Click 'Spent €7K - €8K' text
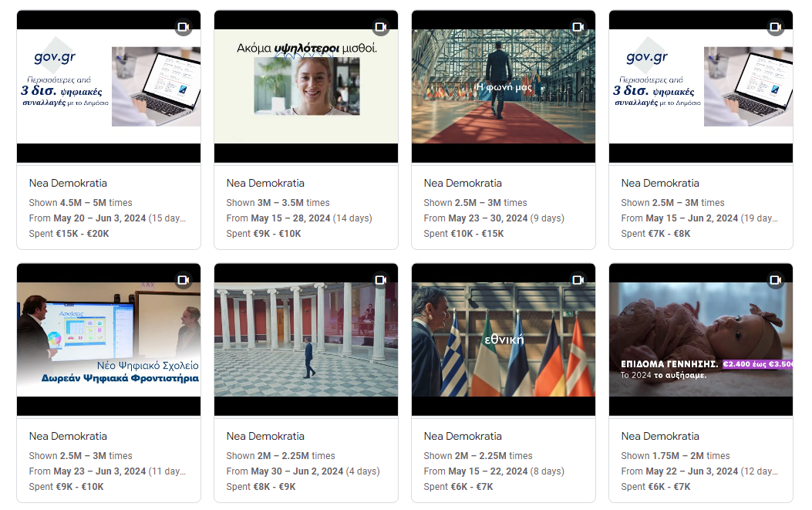 [655, 234]
